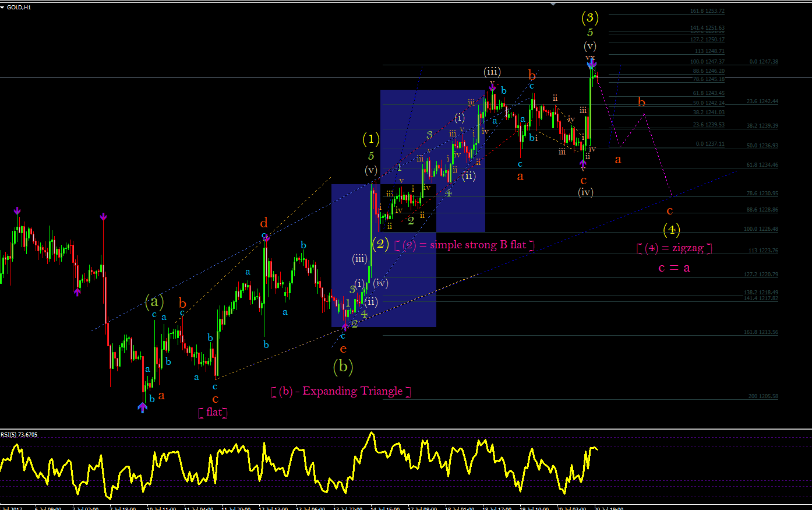Click the purple up arrow below wave c (iv)
Screen dimensions: 812x510
(x=583, y=164)
